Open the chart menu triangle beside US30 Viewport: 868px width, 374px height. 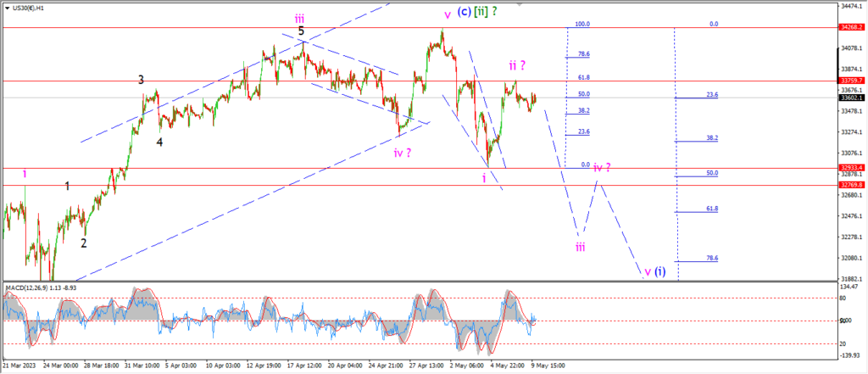pos(6,8)
